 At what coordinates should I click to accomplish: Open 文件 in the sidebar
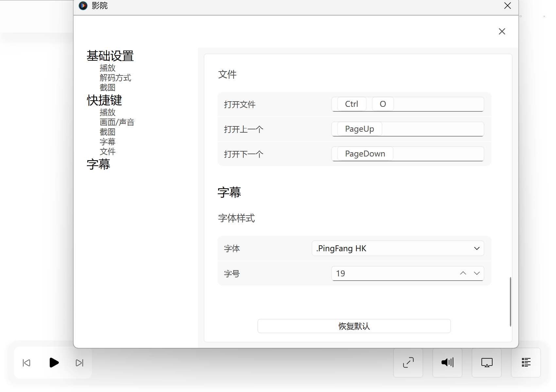(x=108, y=152)
